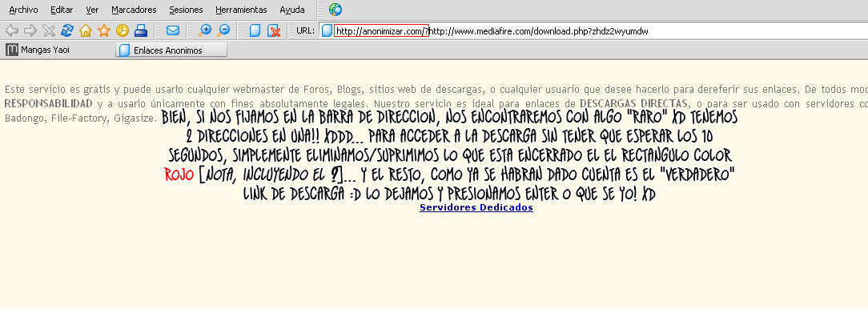Click in the URL address field
The height and width of the screenshot is (309, 868).
point(593,31)
